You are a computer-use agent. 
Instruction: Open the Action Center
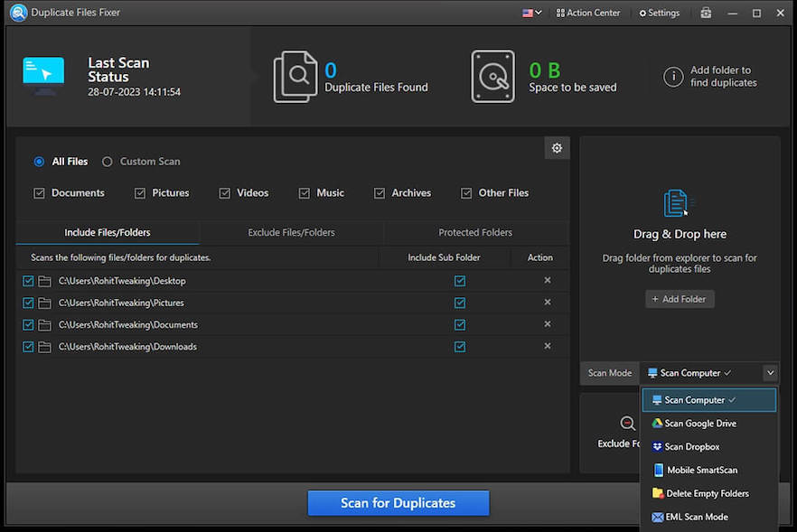pyautogui.click(x=588, y=13)
